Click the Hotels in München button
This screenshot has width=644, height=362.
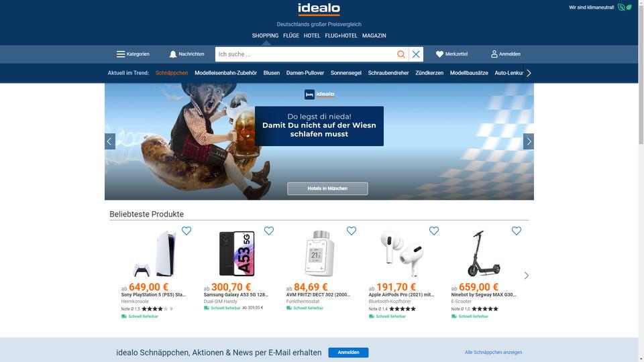327,189
